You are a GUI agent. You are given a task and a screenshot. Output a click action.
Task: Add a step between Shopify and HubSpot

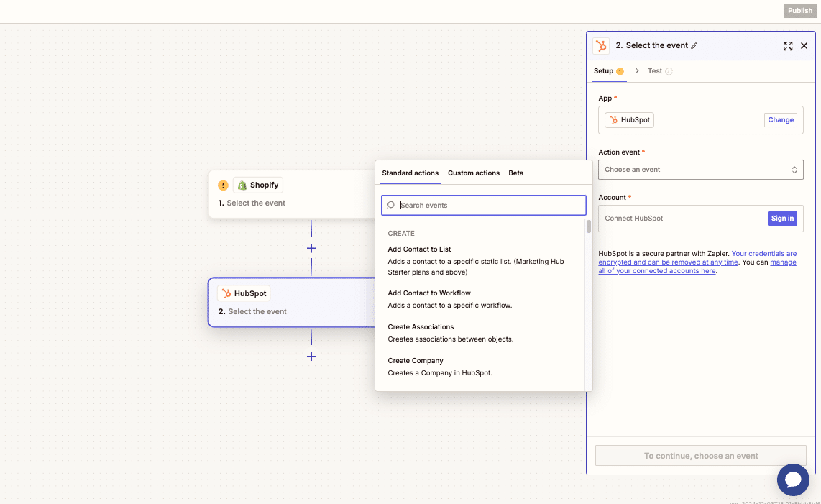coord(311,248)
